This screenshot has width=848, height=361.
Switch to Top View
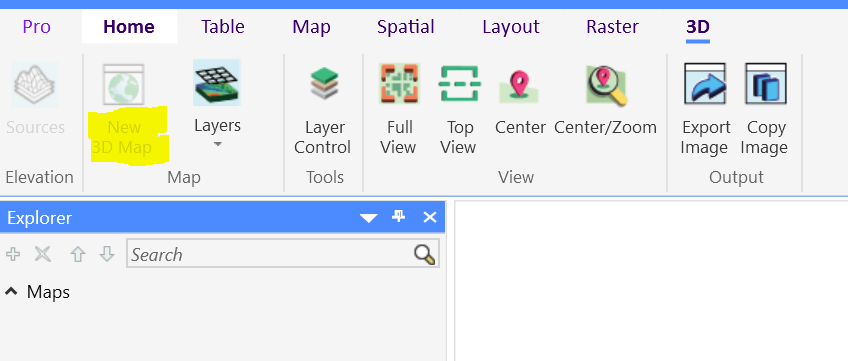459,84
